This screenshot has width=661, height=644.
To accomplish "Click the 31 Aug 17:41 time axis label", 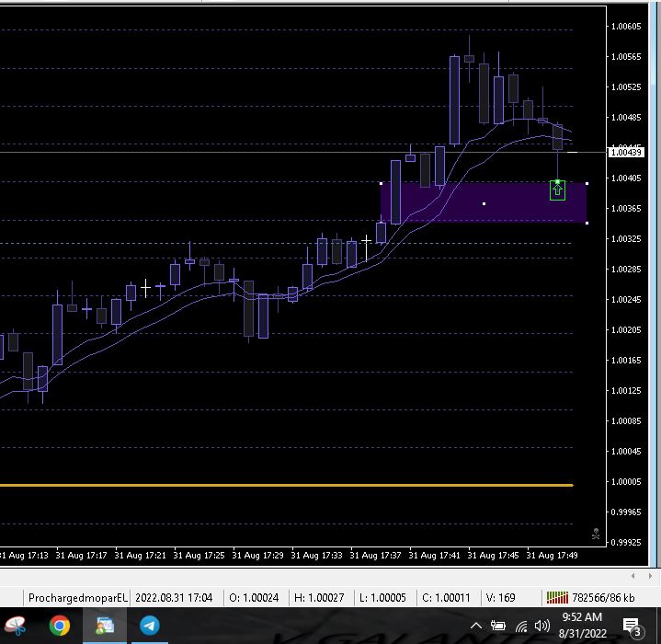I will pos(434,556).
